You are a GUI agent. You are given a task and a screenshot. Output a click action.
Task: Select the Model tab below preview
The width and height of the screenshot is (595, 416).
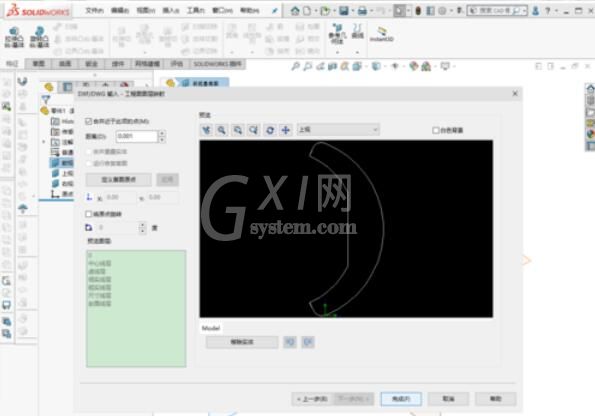[x=211, y=328]
